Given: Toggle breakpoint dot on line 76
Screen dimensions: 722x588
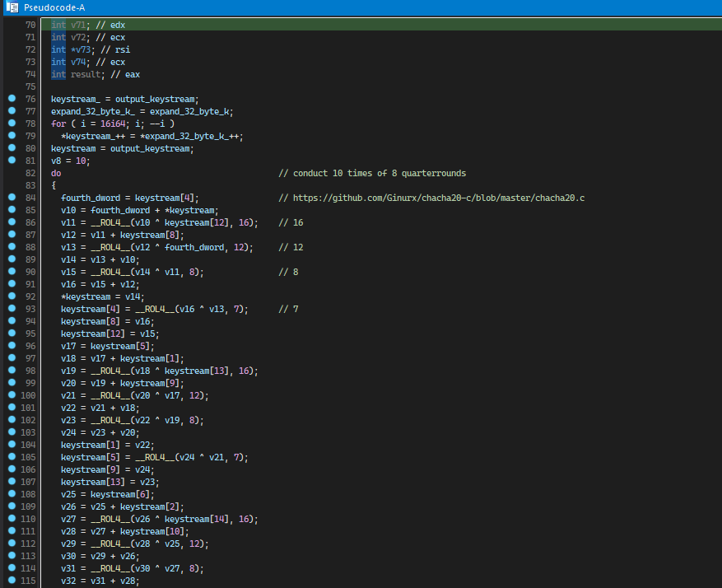Looking at the screenshot, I should pyautogui.click(x=12, y=99).
